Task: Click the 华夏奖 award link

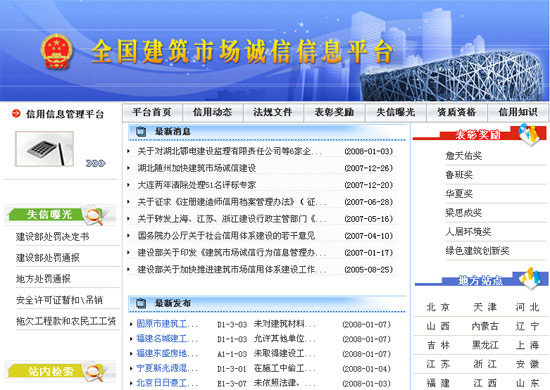Action: (x=459, y=194)
